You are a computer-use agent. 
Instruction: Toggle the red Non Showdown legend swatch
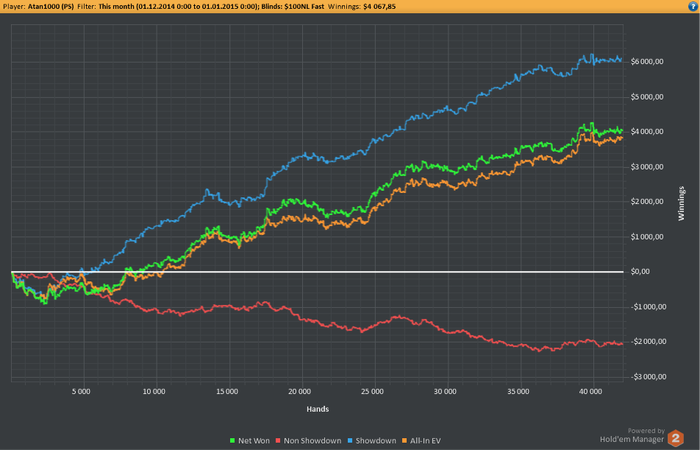click(x=278, y=441)
